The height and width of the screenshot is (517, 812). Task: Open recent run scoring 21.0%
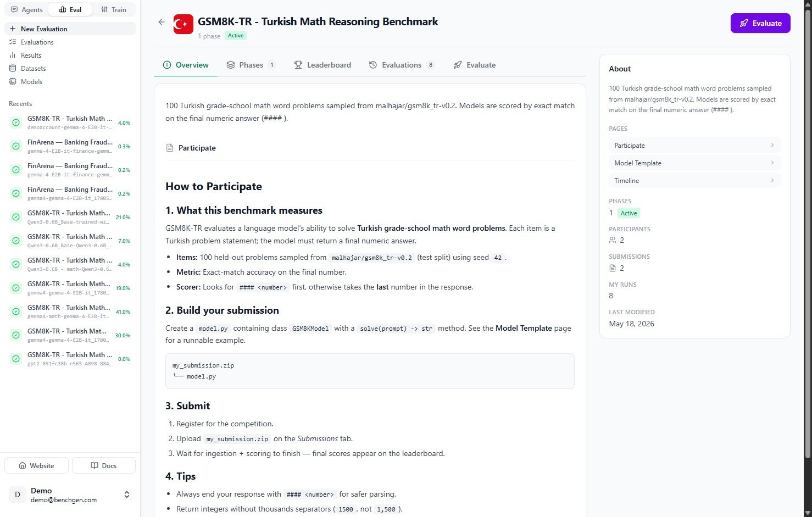70,217
